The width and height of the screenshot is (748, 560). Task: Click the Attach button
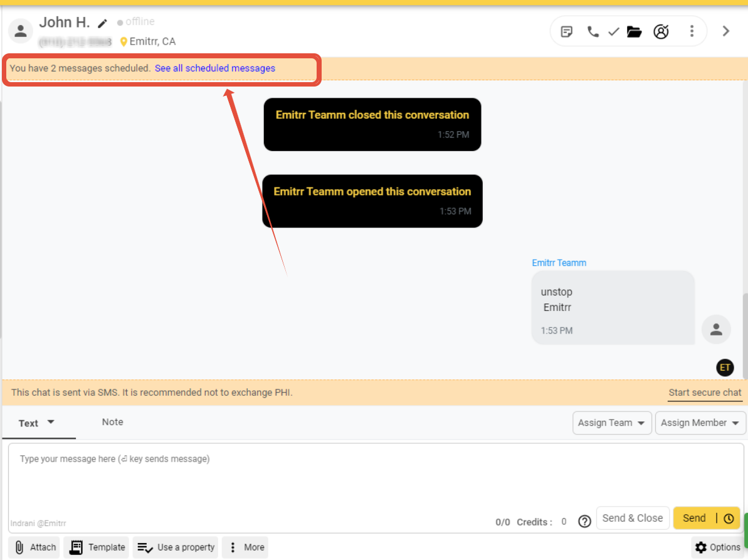[34, 547]
